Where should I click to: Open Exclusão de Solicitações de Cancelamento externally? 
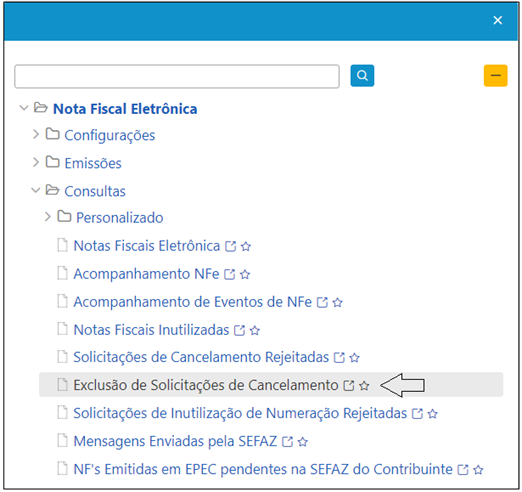[x=349, y=386]
